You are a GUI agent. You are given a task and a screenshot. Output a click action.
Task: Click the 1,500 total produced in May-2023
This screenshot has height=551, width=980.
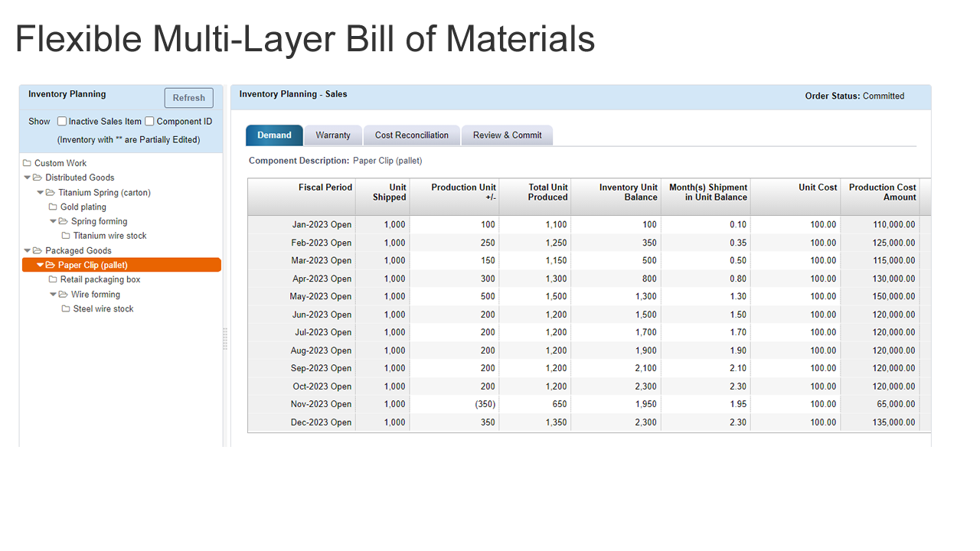pyautogui.click(x=557, y=297)
